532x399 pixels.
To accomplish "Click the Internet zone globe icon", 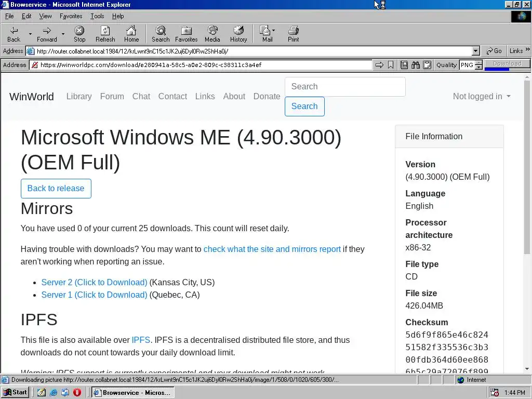I will pos(460,380).
